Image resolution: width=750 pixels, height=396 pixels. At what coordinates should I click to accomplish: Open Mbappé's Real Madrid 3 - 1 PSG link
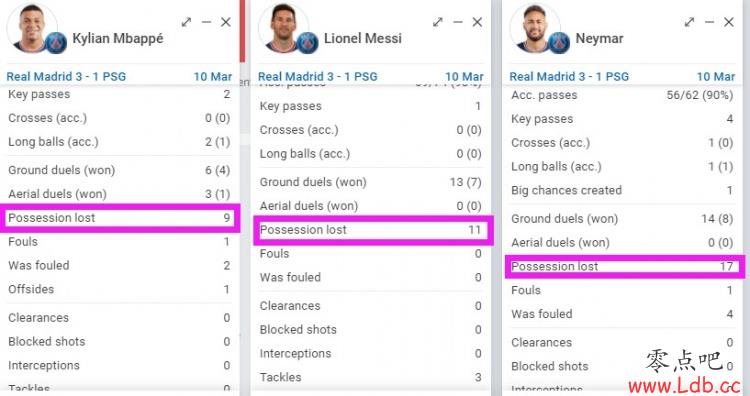point(66,77)
